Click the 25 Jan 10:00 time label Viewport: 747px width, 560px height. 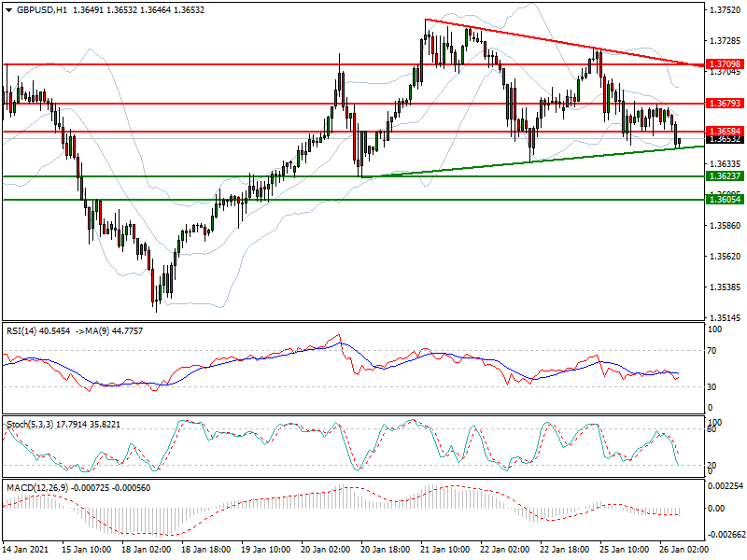pyautogui.click(x=625, y=549)
